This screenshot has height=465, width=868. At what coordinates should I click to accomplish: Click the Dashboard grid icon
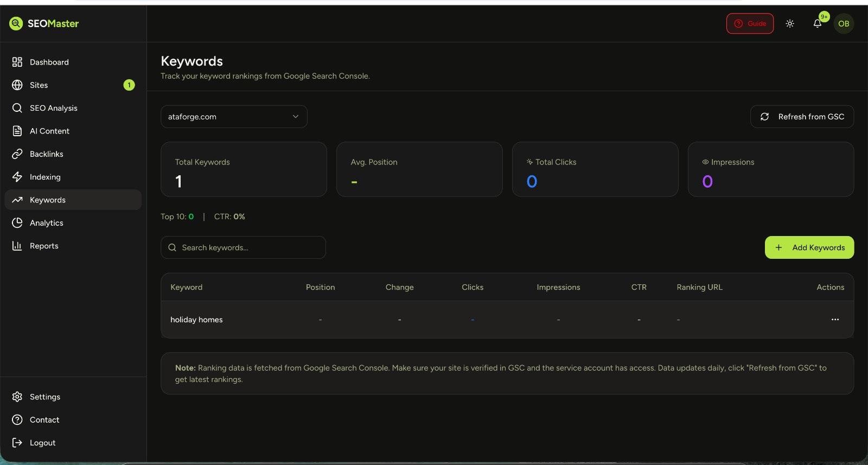pyautogui.click(x=17, y=62)
